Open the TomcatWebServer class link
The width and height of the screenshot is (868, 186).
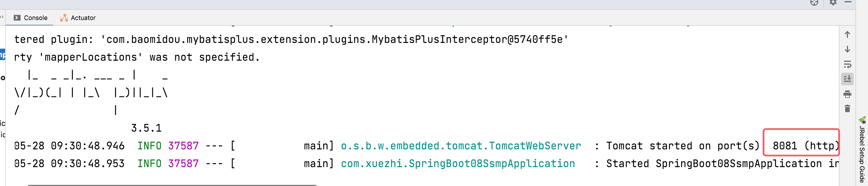[x=461, y=146]
